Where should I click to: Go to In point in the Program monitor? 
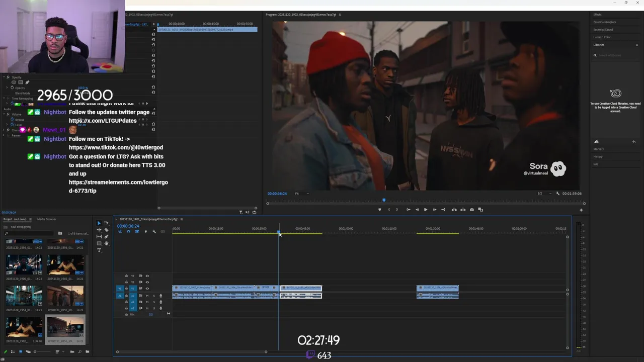tap(409, 210)
